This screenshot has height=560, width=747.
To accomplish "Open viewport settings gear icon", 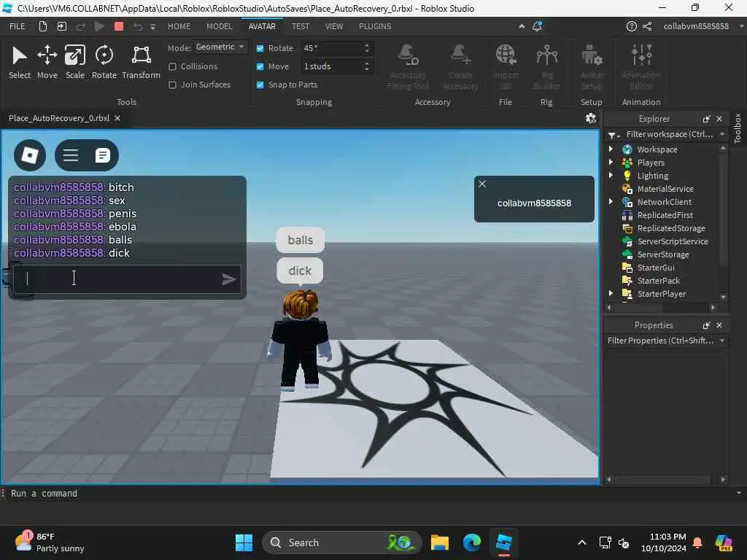I will coord(591,118).
